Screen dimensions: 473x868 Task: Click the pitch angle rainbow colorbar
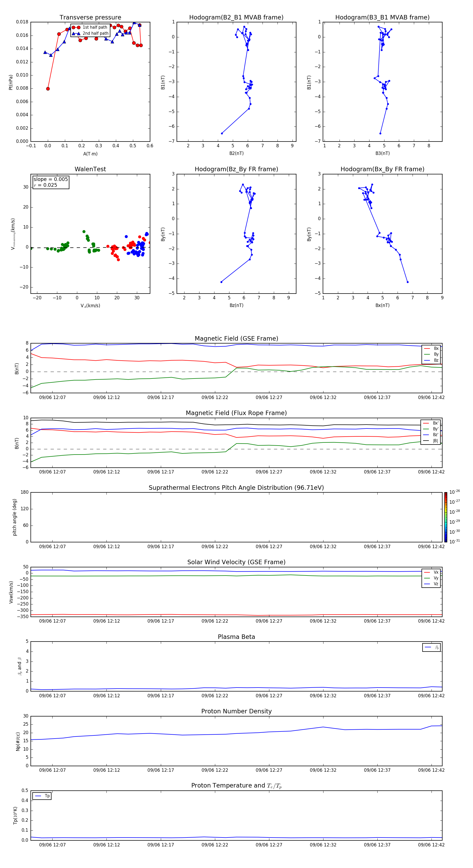click(446, 517)
